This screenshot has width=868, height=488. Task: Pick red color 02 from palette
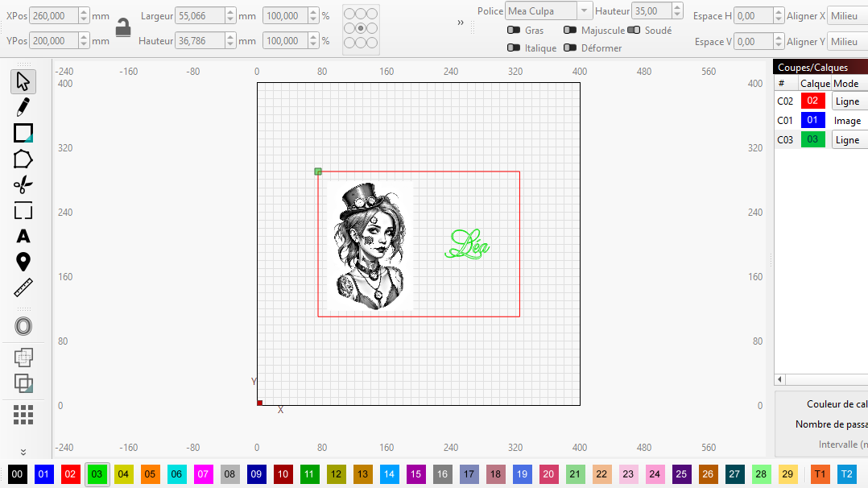pyautogui.click(x=70, y=474)
